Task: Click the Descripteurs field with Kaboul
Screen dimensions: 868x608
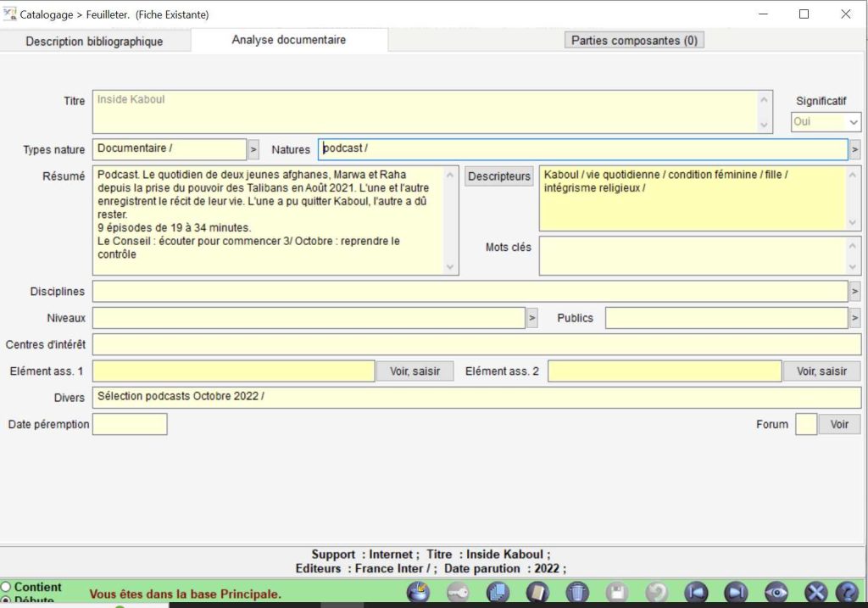Action: pyautogui.click(x=699, y=198)
